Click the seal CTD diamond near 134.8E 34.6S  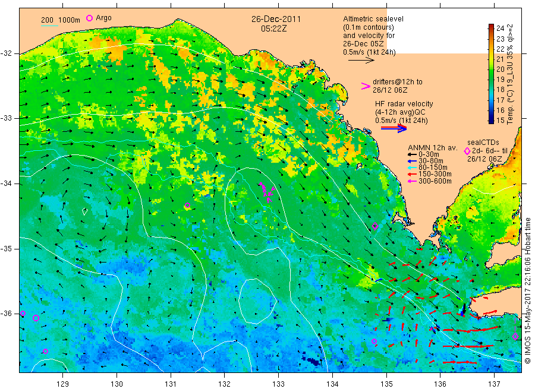(x=375, y=226)
